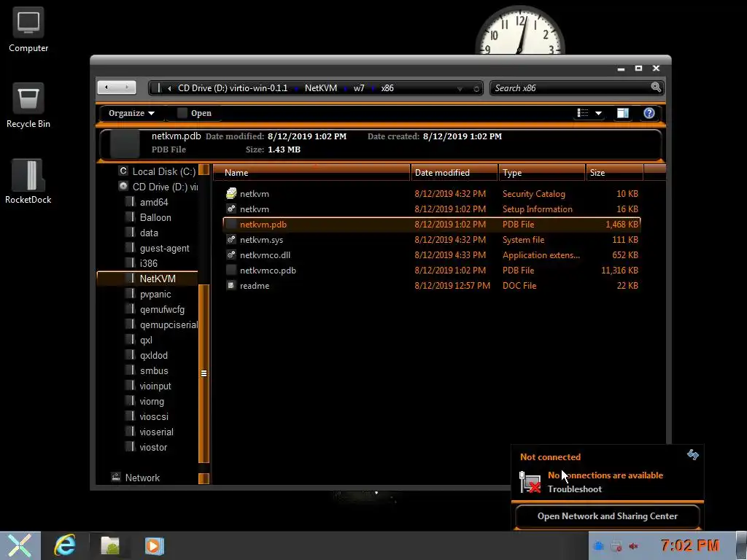
Task: Open Windows Explorer taskbar icon
Action: point(110,545)
